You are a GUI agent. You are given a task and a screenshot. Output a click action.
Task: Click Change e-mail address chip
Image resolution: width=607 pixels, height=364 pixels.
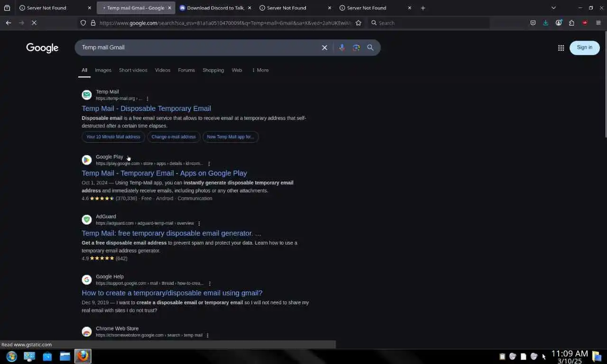click(x=174, y=137)
